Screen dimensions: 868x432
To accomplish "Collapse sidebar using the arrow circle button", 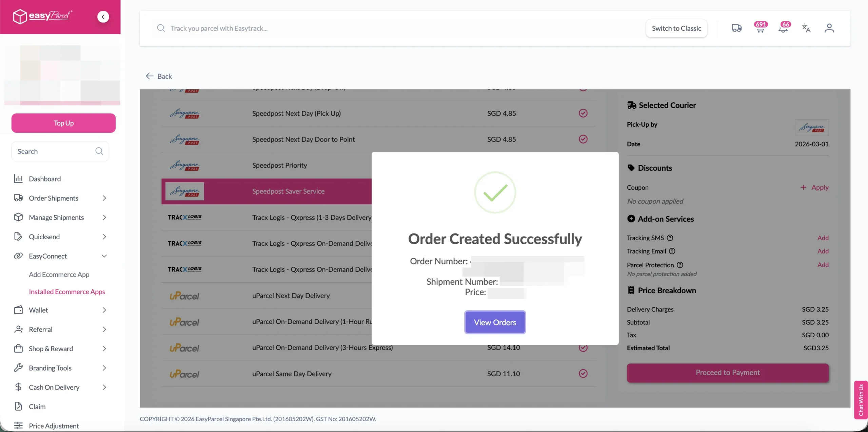I will click(103, 17).
